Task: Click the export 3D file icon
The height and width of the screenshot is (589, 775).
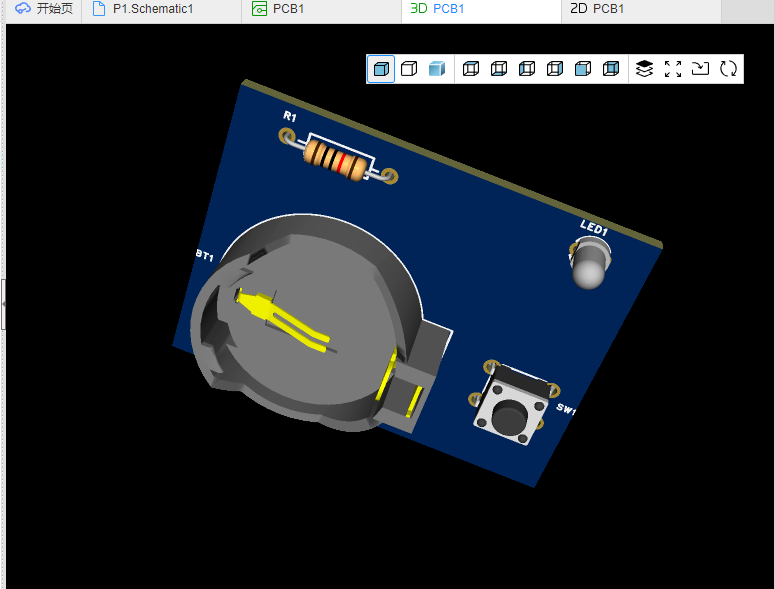Action: click(700, 69)
